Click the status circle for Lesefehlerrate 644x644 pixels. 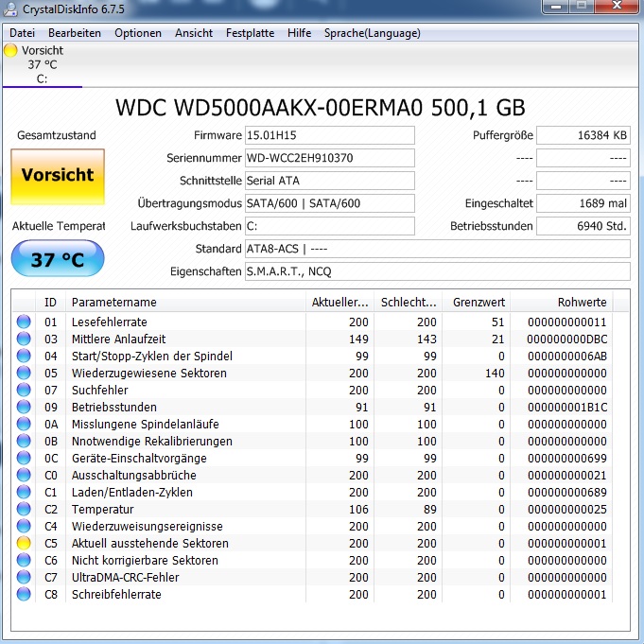pos(24,322)
